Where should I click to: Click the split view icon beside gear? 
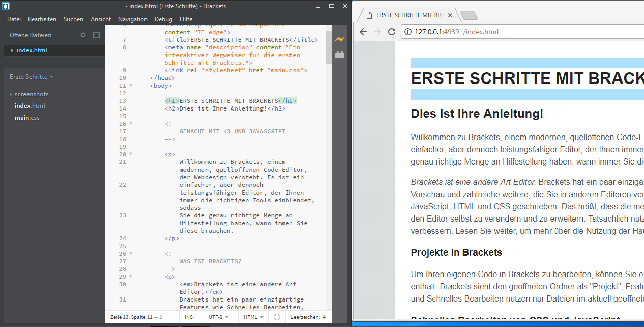[97, 35]
